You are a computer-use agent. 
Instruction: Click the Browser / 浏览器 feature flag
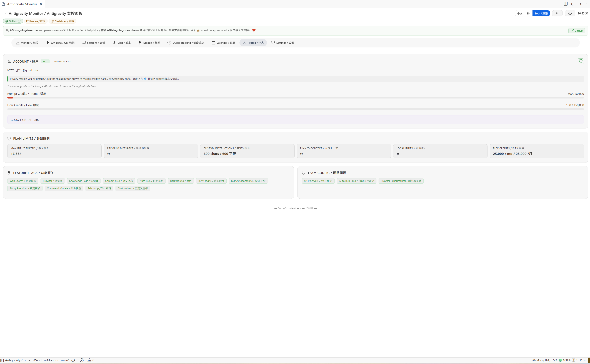pos(52,181)
